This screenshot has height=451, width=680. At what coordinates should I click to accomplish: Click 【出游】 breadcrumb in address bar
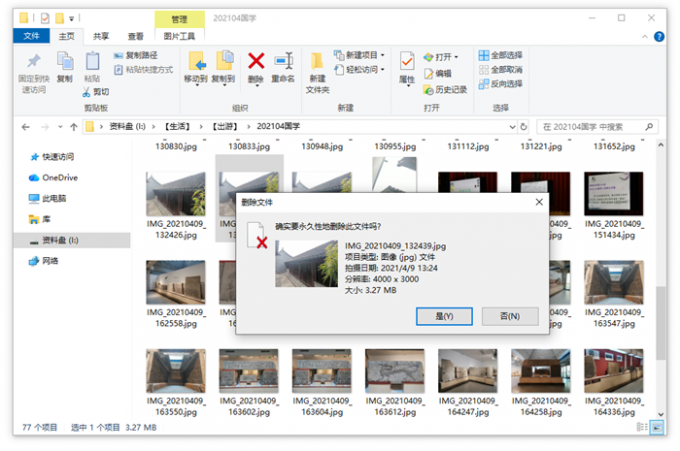(x=225, y=126)
